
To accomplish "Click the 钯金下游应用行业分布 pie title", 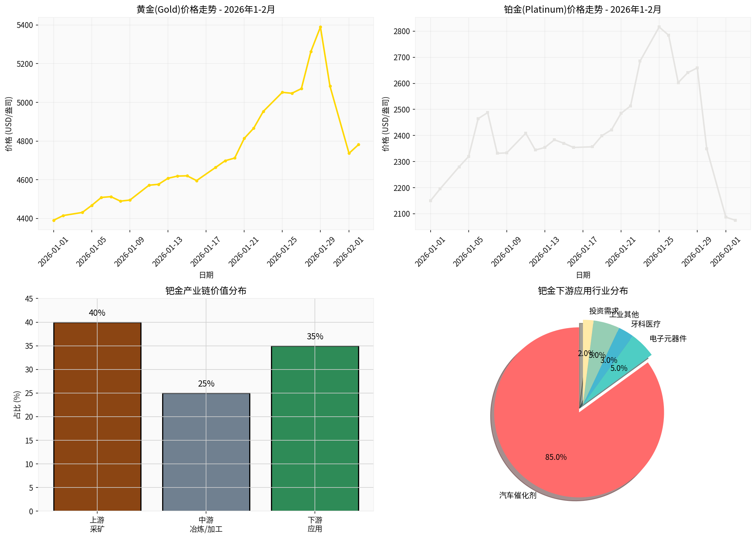I will (x=583, y=291).
